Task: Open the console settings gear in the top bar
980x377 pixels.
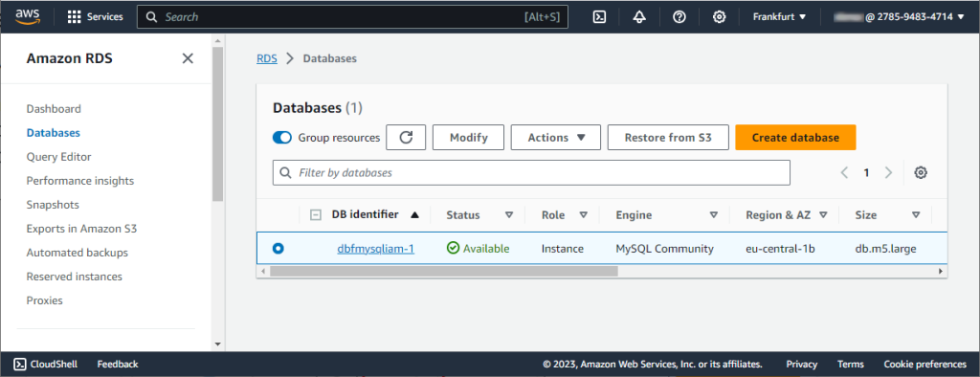Action: 720,17
